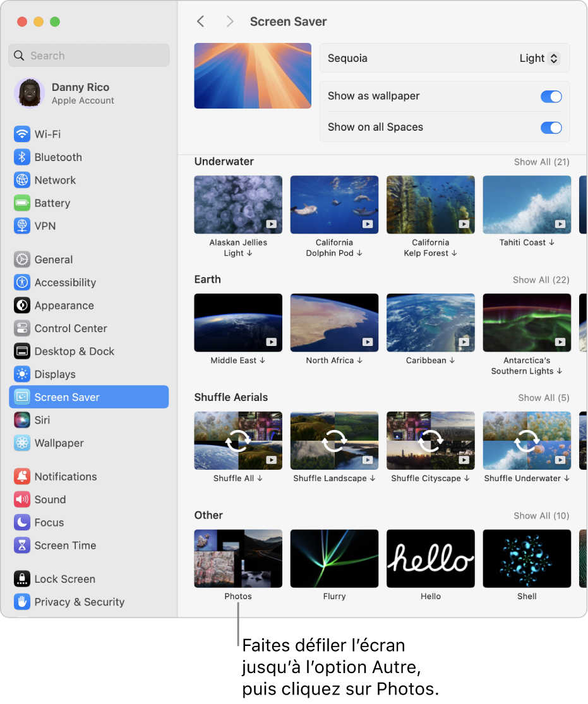Open Screen Time hourglass icon
This screenshot has height=704, width=588.
click(21, 545)
